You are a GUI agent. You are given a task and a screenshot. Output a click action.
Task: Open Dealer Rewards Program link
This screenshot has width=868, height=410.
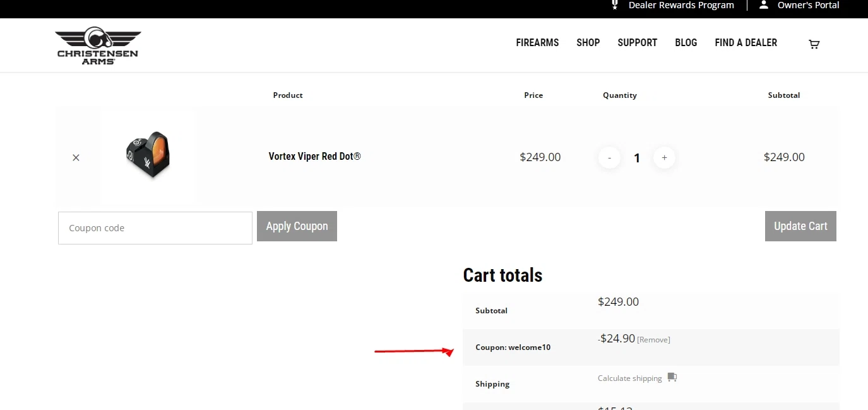pyautogui.click(x=681, y=5)
